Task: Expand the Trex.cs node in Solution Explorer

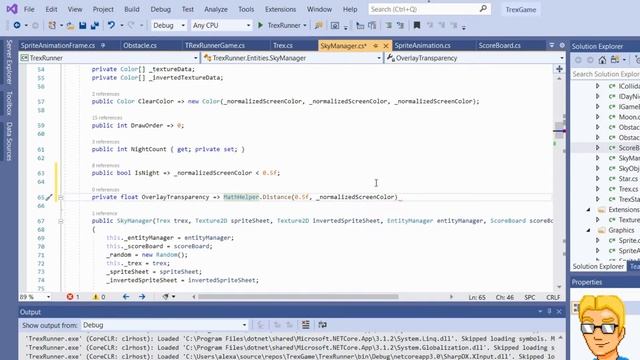Action: point(598,189)
